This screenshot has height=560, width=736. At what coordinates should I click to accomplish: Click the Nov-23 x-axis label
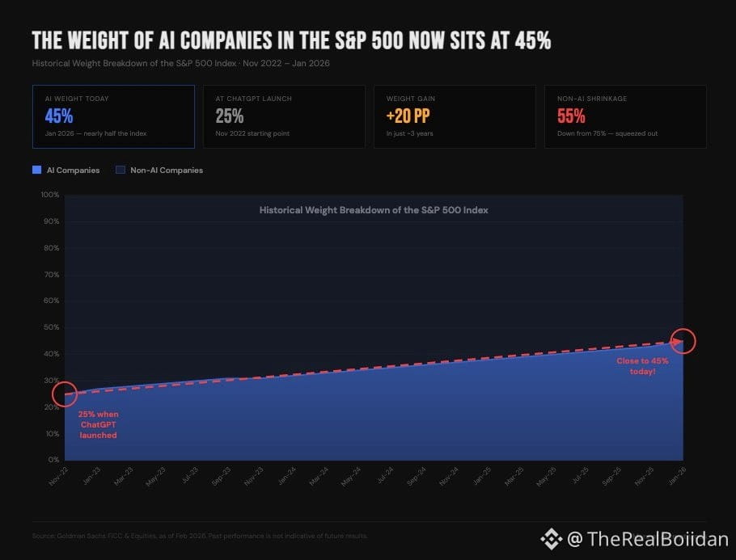click(x=253, y=477)
